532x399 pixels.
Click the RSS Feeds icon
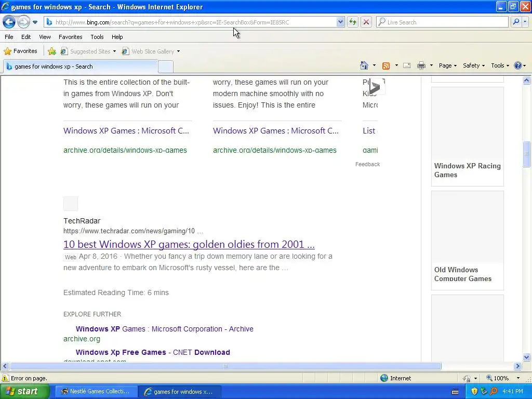[386, 66]
